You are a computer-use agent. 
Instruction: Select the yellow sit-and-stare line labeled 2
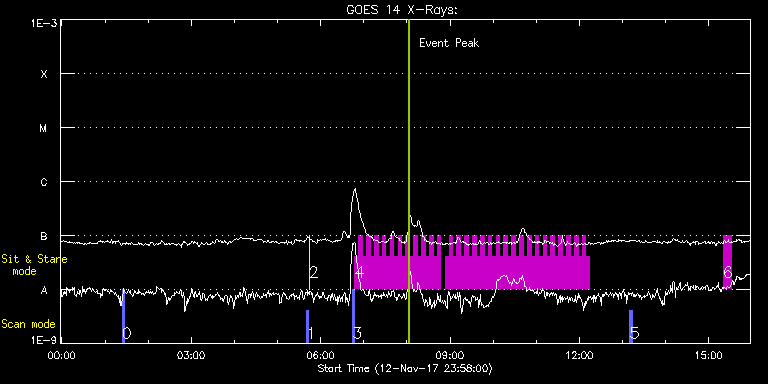[x=310, y=263]
